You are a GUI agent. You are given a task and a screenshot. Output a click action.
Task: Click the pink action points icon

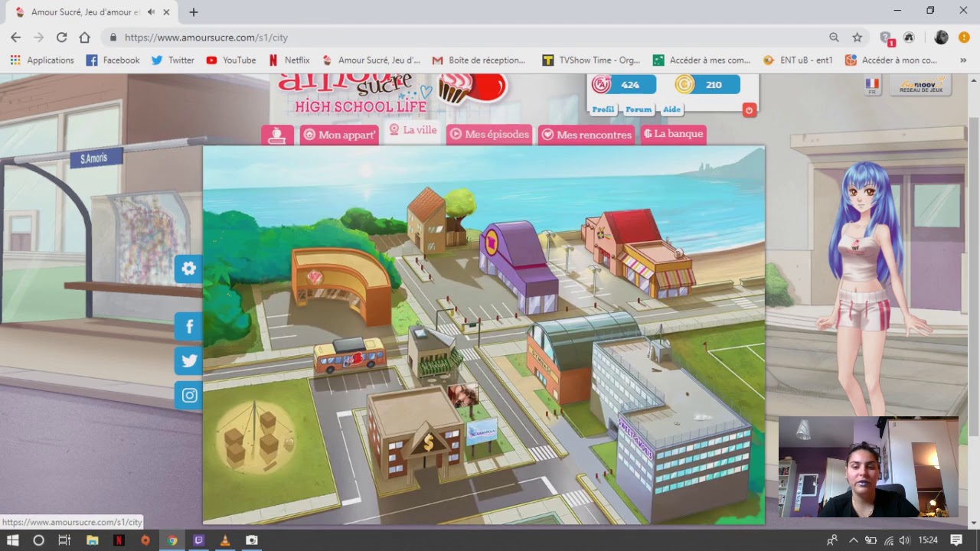602,84
